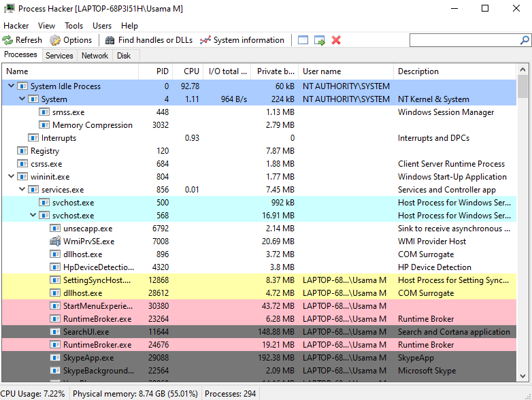The image size is (532, 400).
Task: Sort by the Private bytes column header
Action: (275, 71)
